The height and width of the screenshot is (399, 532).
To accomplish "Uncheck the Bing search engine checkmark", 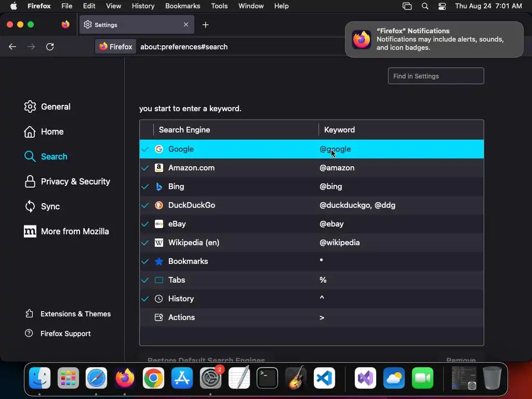I will (x=145, y=187).
